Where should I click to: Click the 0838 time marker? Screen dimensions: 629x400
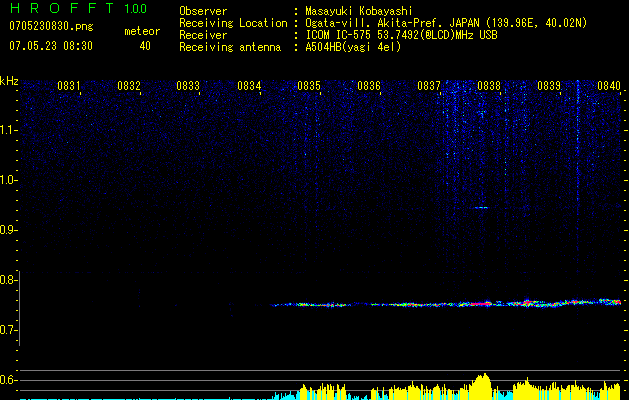[489, 85]
